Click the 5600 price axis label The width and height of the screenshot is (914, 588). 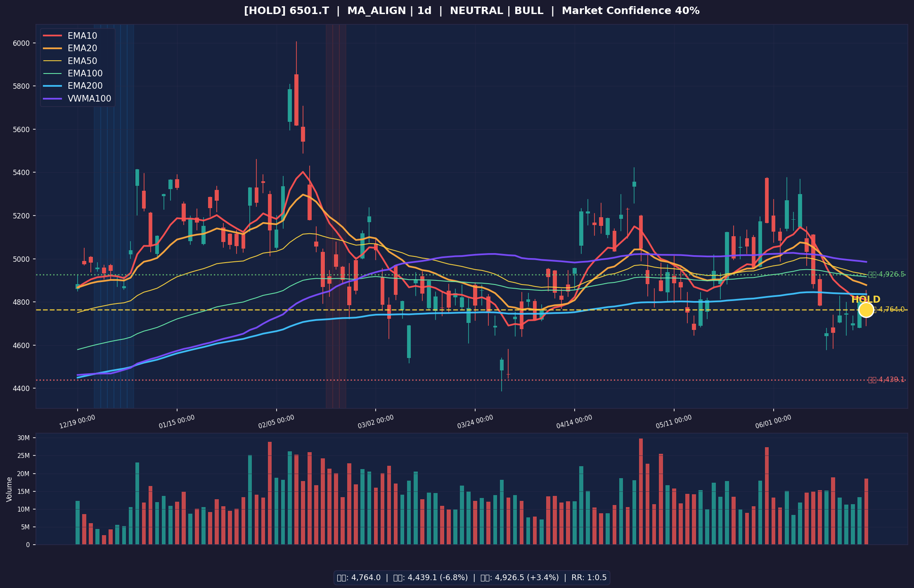coord(21,130)
